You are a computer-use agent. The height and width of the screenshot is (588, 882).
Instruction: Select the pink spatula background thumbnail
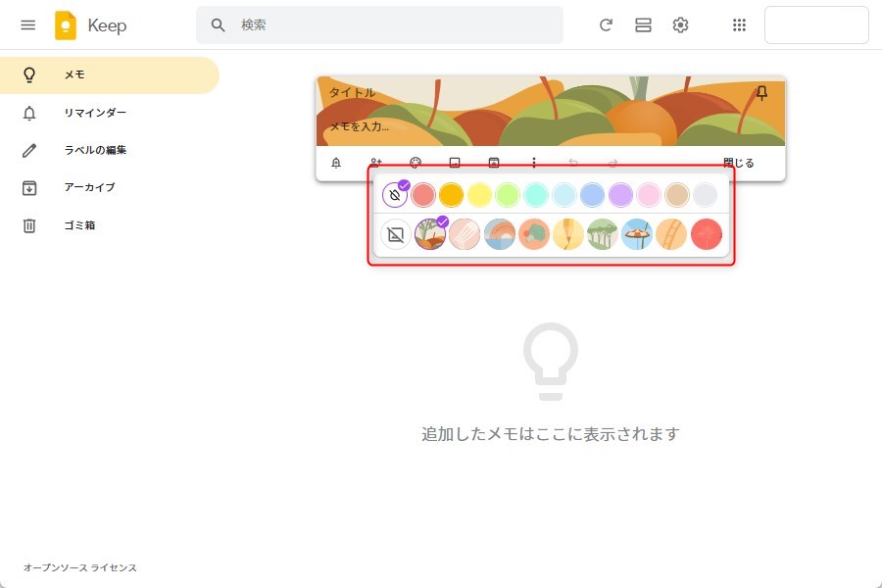(465, 234)
